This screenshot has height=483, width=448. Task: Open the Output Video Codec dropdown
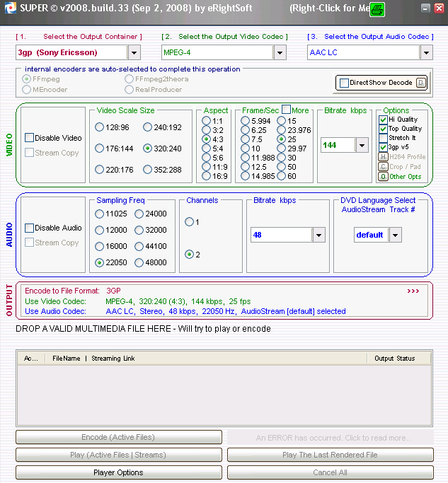pos(280,52)
